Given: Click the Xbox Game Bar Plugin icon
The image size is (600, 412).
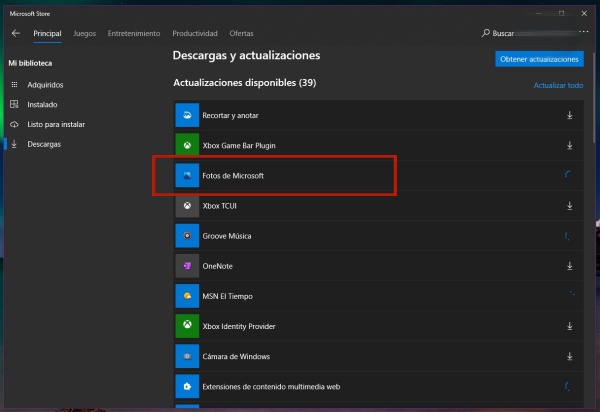Looking at the screenshot, I should tap(187, 145).
